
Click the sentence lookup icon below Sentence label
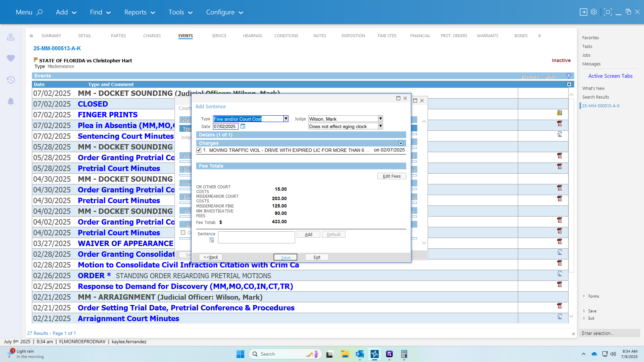click(x=212, y=240)
